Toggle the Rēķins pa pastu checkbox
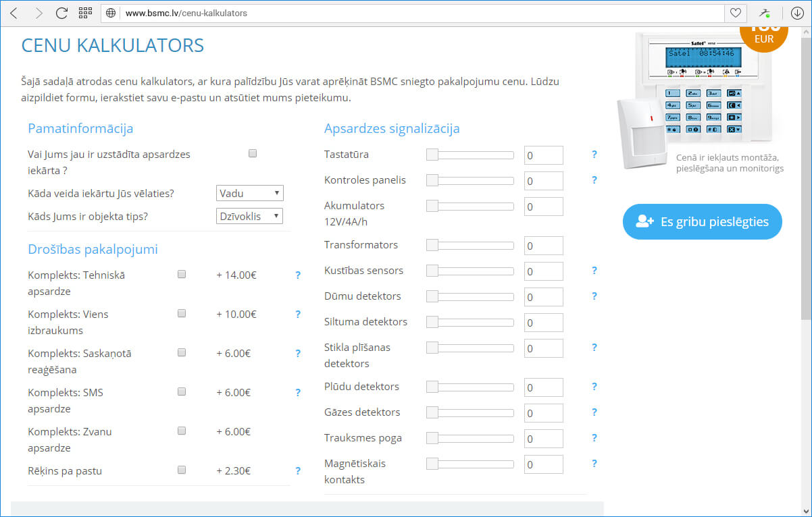The image size is (812, 517). 182,470
